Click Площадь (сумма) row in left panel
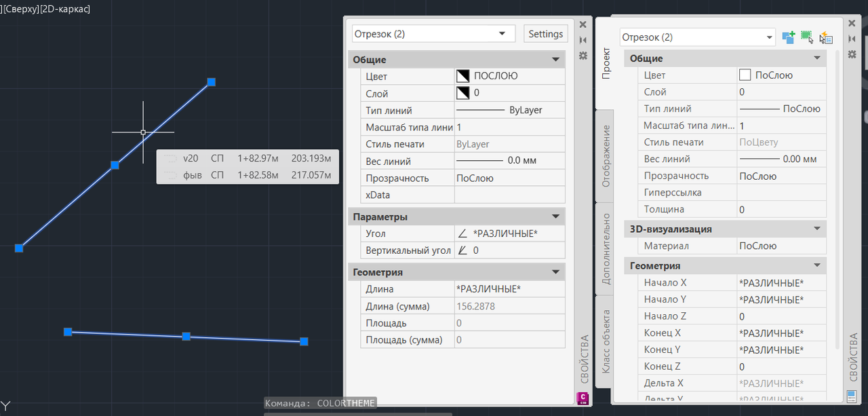The image size is (868, 416). (x=462, y=339)
